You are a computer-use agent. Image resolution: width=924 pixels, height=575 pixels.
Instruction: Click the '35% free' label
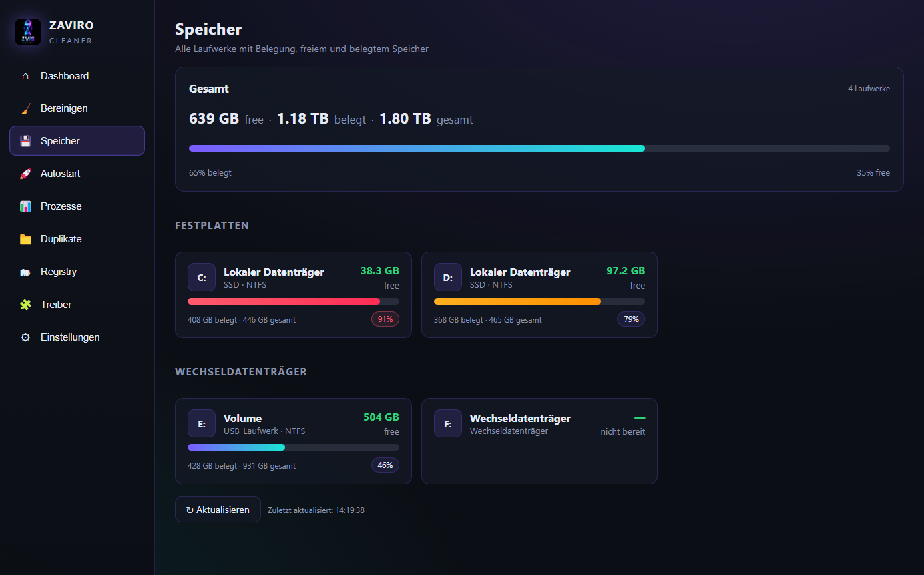[x=873, y=173]
